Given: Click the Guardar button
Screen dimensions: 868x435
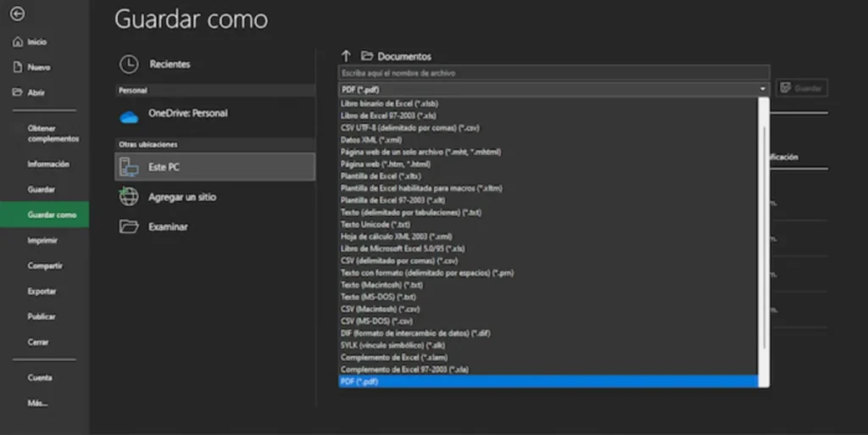Looking at the screenshot, I should [802, 88].
